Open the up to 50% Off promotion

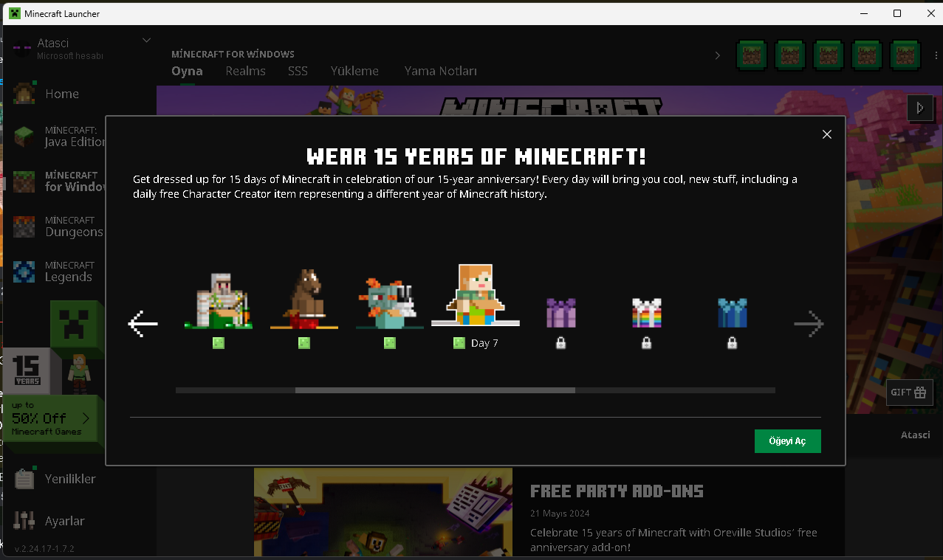52,418
